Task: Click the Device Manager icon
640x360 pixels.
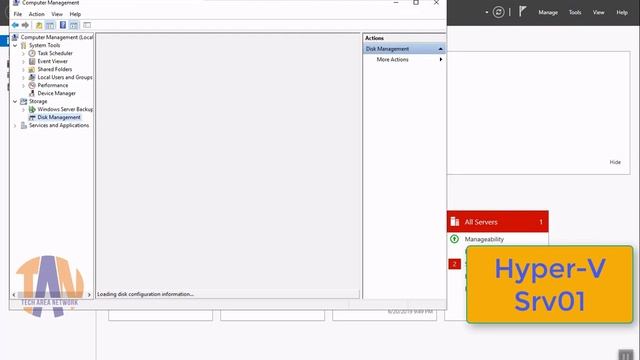Action: 32,93
